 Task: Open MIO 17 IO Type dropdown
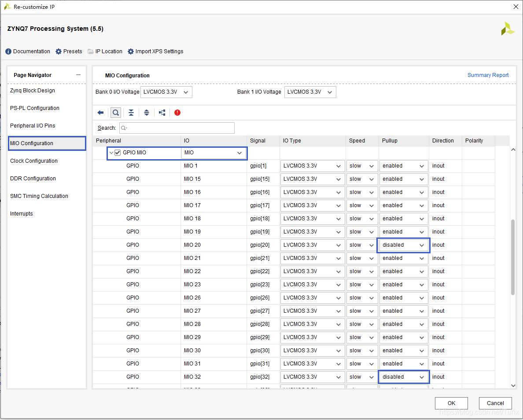[312, 205]
